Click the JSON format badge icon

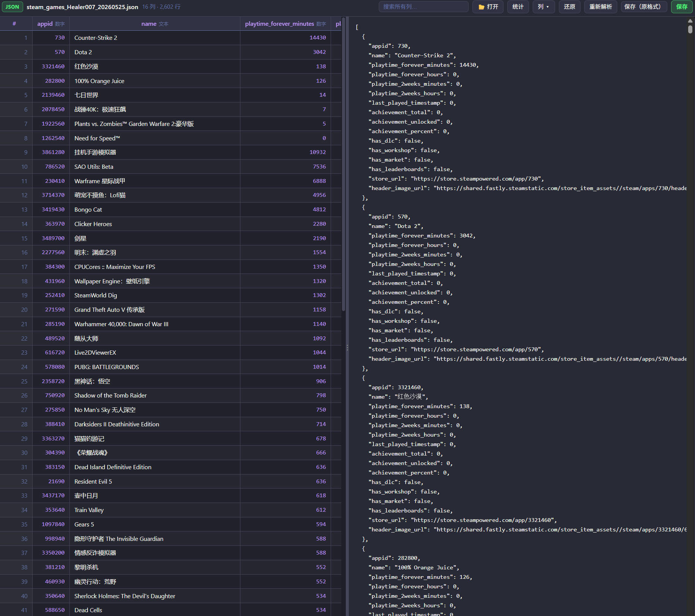click(x=12, y=7)
